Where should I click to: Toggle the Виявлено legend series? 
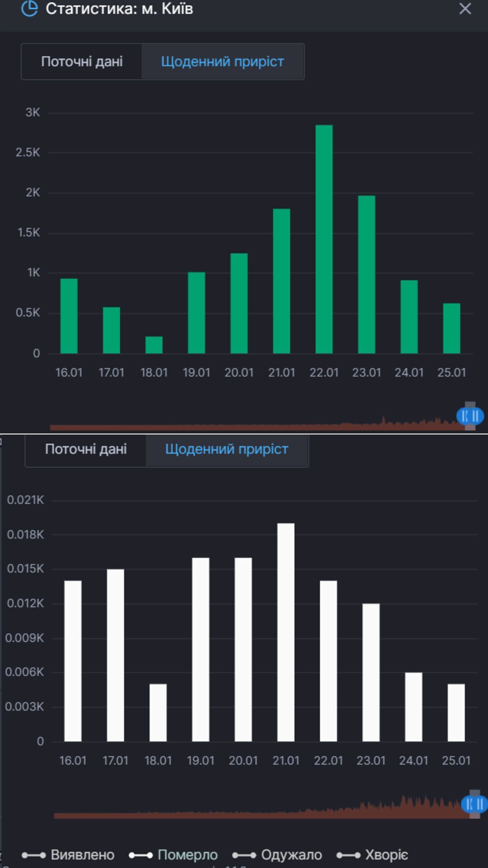(x=82, y=854)
